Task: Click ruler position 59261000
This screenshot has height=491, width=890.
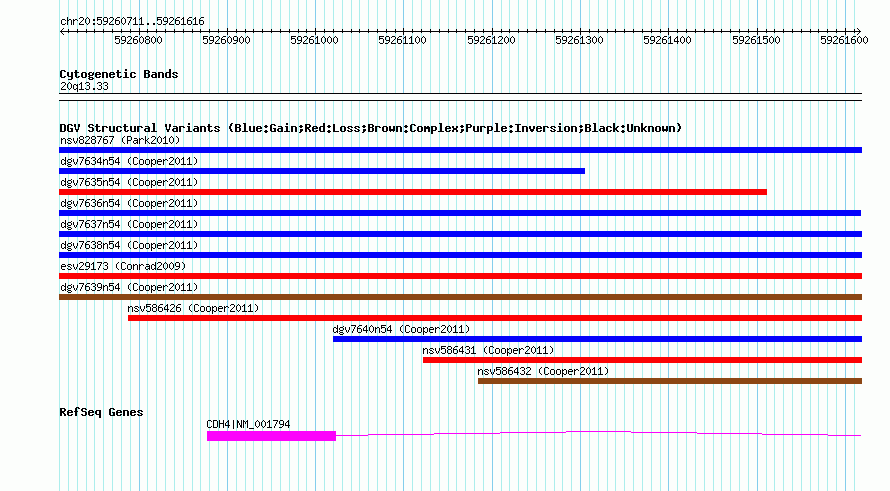Action: [x=314, y=40]
